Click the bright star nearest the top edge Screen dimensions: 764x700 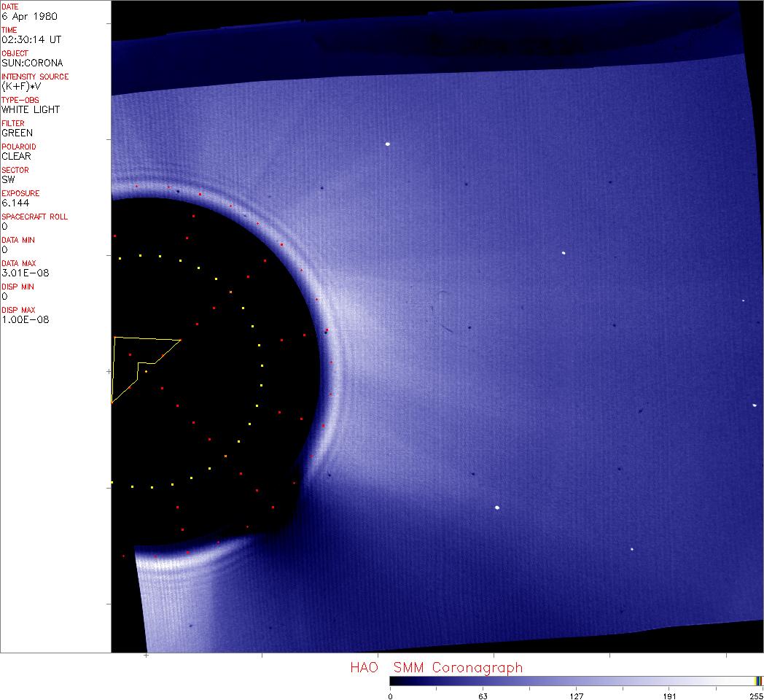coord(388,144)
